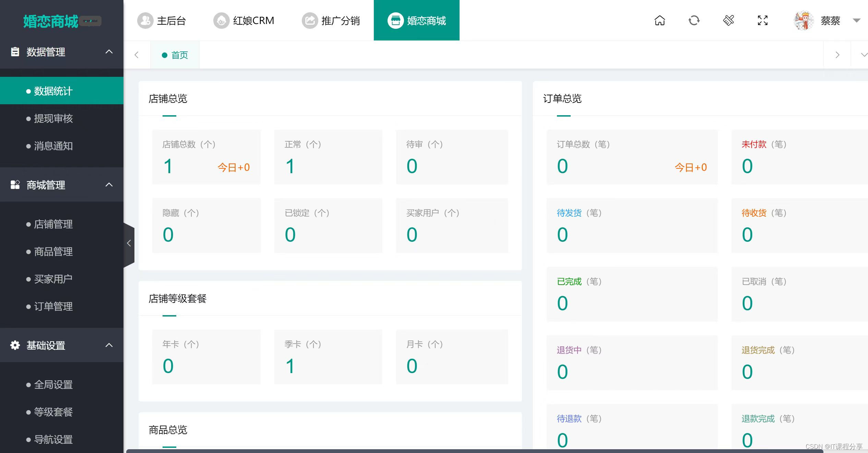Click the 基础设置 gear icon
The image size is (868, 453).
pyautogui.click(x=15, y=345)
